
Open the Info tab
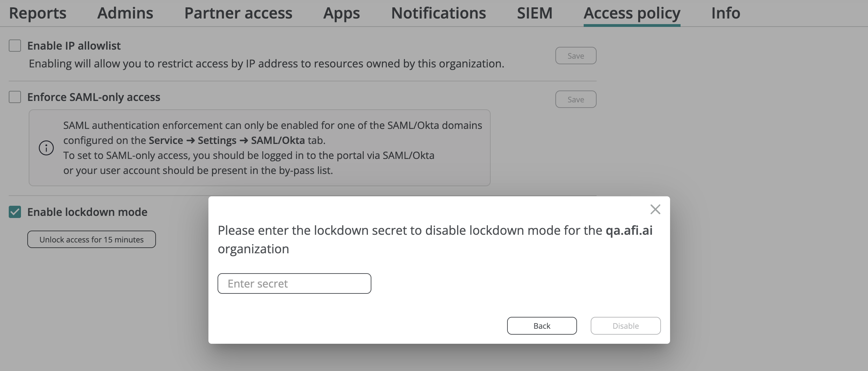point(726,13)
